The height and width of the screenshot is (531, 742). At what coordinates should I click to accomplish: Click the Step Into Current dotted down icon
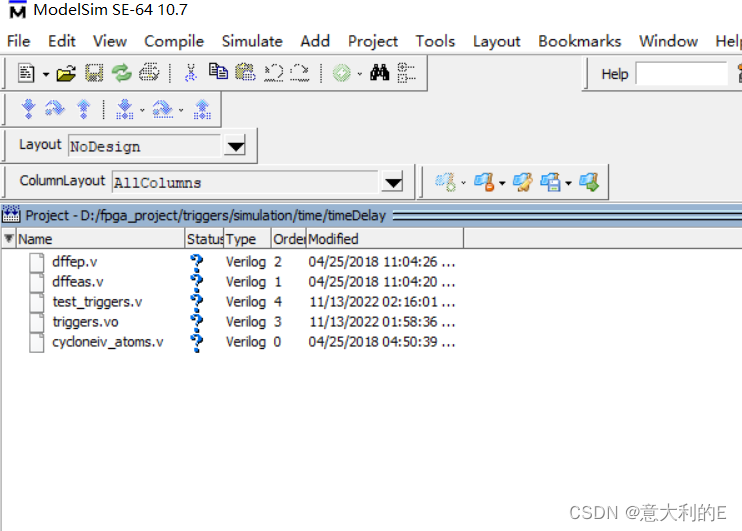[125, 109]
